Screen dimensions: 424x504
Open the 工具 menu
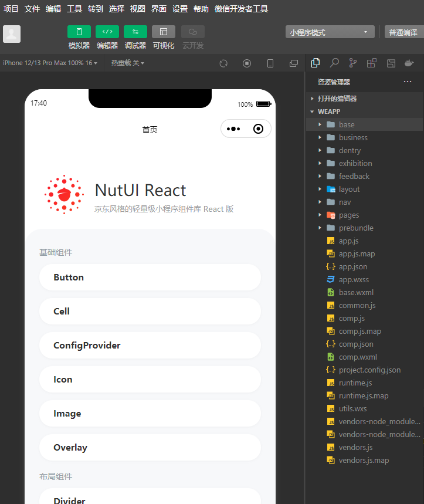(74, 9)
